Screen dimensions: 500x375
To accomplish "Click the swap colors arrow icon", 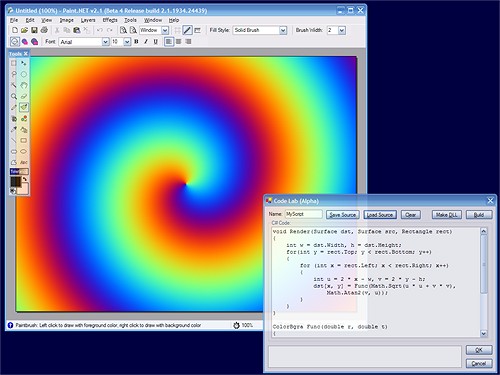I will tap(25, 179).
